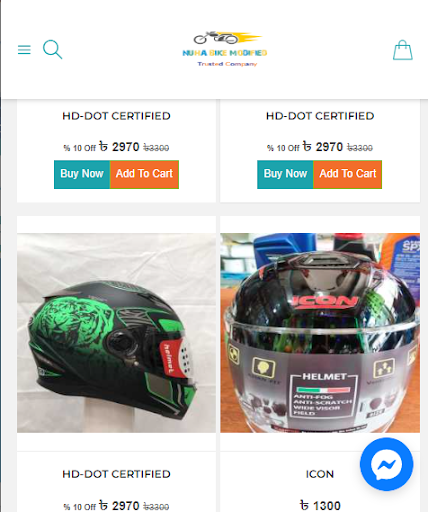Image resolution: width=428 pixels, height=512 pixels.
Task: Click Buy Now on left HD-DOT helmet
Action: (82, 174)
